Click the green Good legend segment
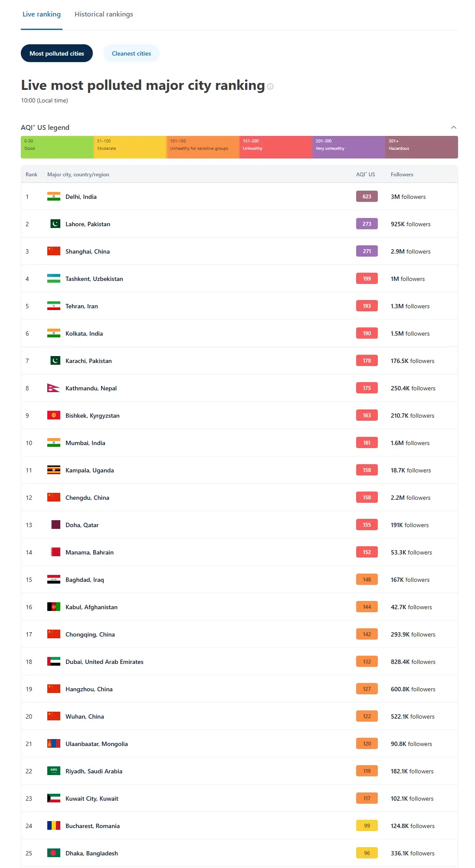The height and width of the screenshot is (868, 475). pos(57,147)
